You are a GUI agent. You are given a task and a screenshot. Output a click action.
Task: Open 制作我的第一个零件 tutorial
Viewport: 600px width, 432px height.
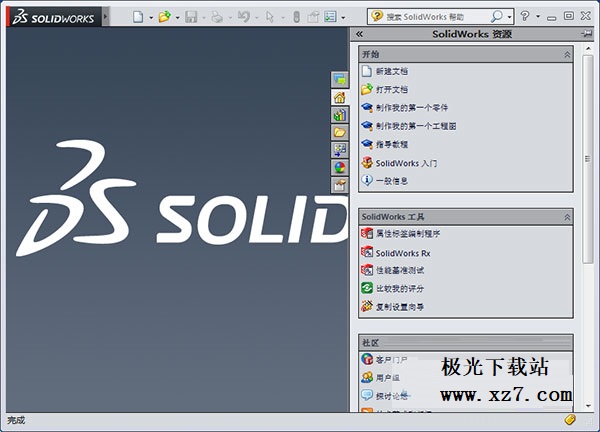[412, 108]
